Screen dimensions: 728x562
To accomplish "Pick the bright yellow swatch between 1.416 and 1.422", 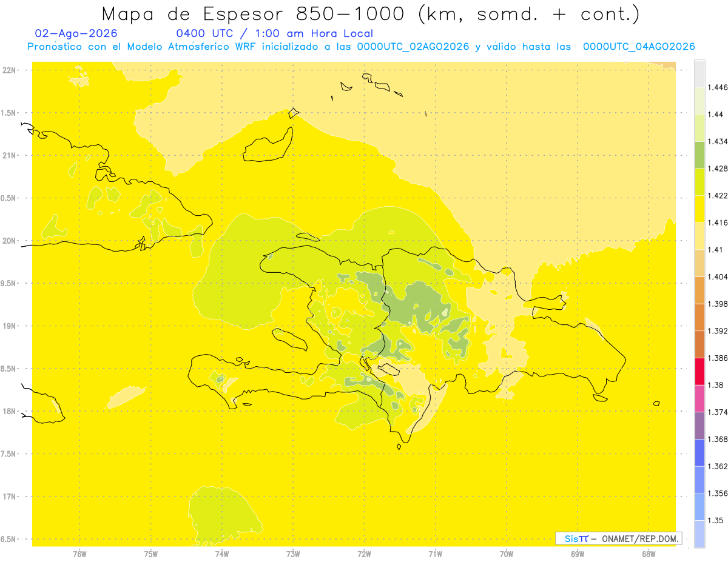I will click(x=699, y=209).
